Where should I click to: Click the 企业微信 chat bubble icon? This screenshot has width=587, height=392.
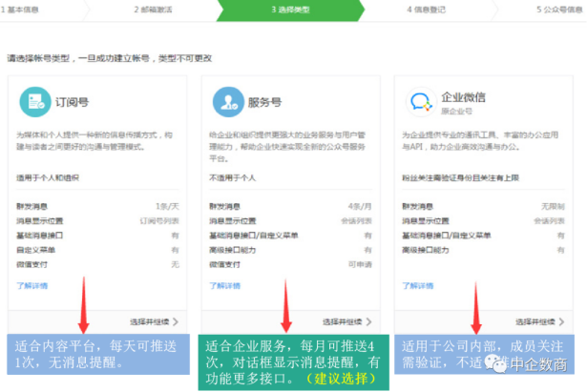[421, 100]
